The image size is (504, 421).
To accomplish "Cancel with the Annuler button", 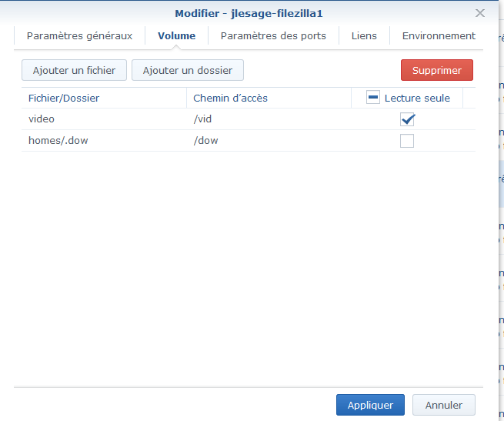I will [x=443, y=405].
